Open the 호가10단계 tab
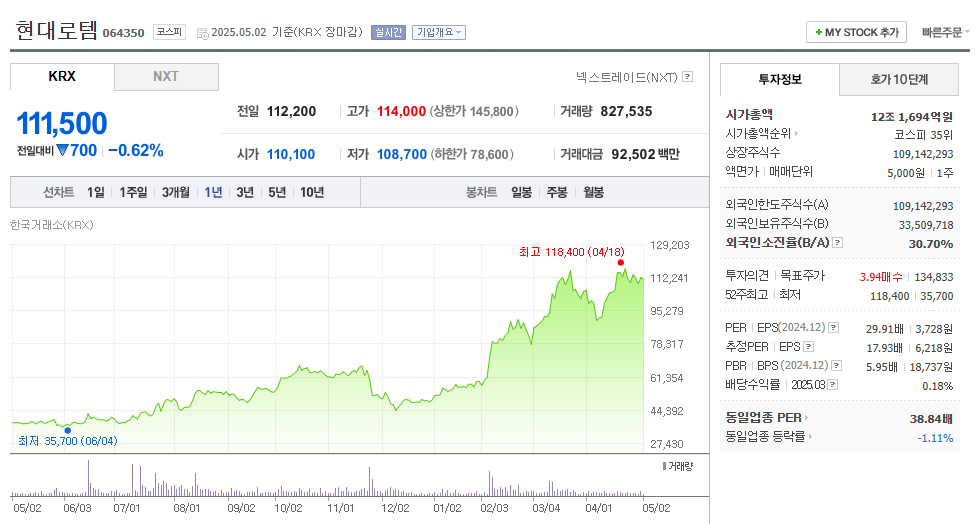979x524 pixels. click(x=899, y=79)
